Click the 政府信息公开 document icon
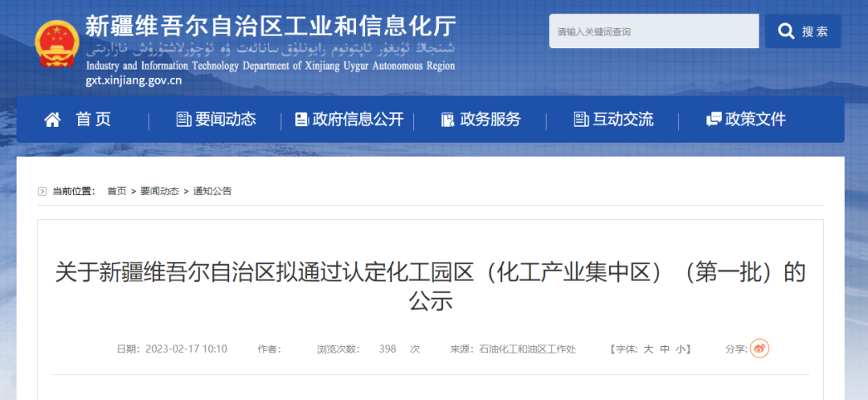This screenshot has height=400, width=868. (x=301, y=120)
